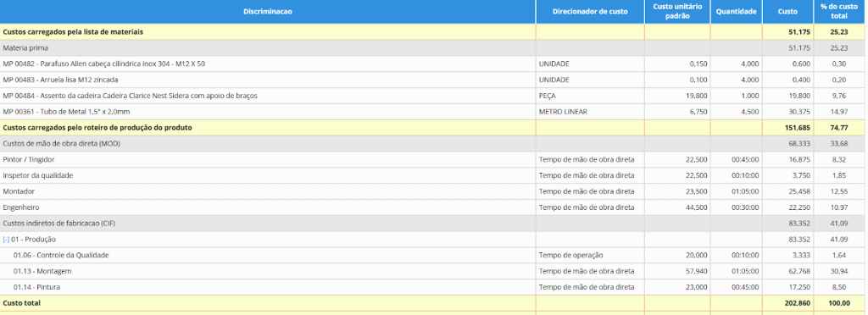Click the 14,97 percentage cell
868x315 pixels.
pyautogui.click(x=839, y=112)
